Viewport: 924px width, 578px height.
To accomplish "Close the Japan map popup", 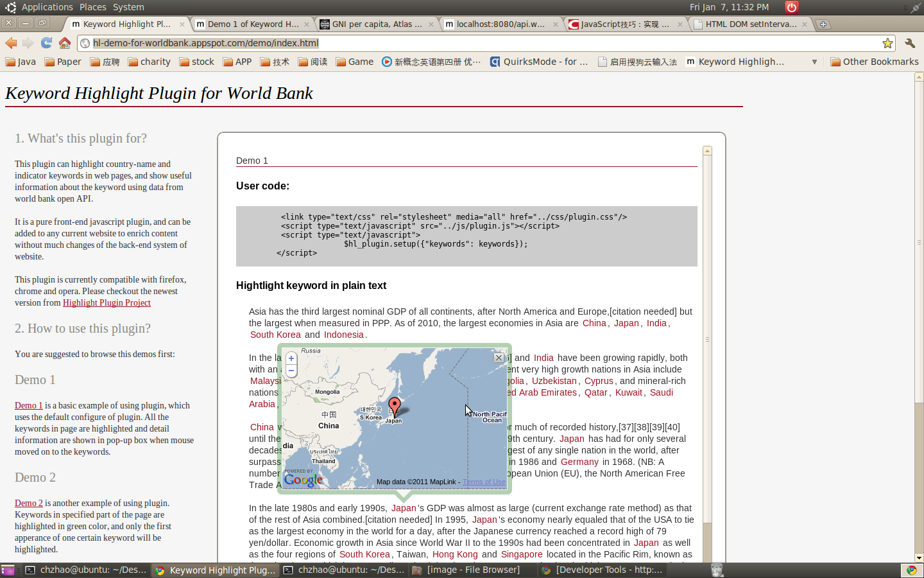I will 499,358.
